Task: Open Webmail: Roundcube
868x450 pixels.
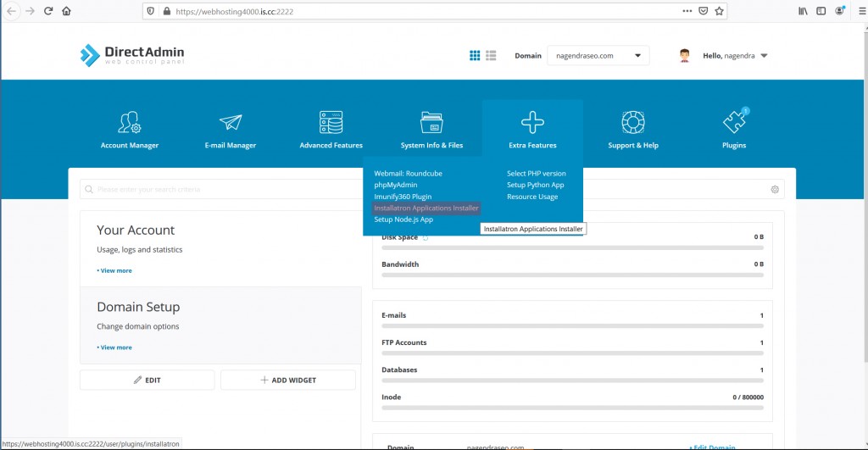Action: point(408,173)
